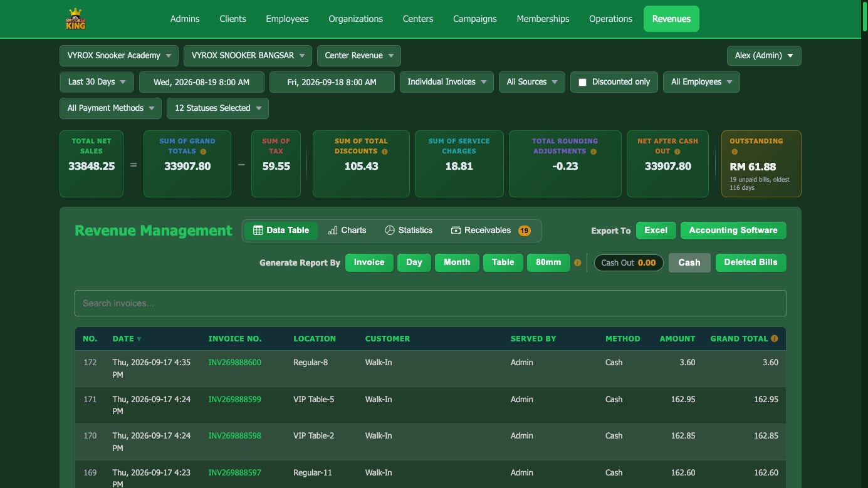Open the 12 Statuses Selected dropdown
Viewport: 868px width, 488px height.
pos(217,108)
